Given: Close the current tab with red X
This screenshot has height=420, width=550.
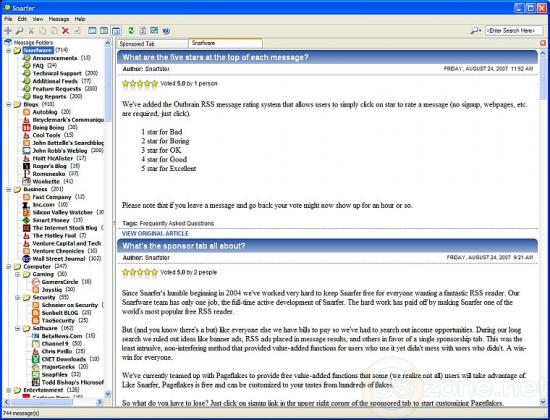Looking at the screenshot, I should [x=543, y=43].
